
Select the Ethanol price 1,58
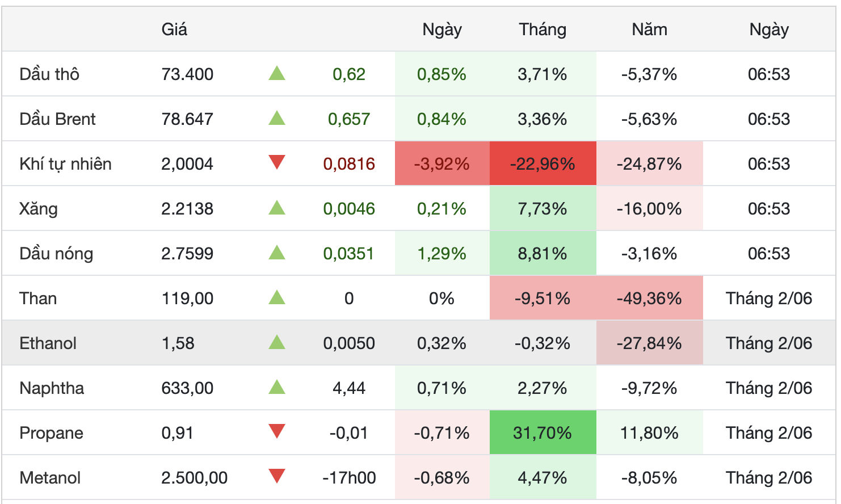pos(178,343)
